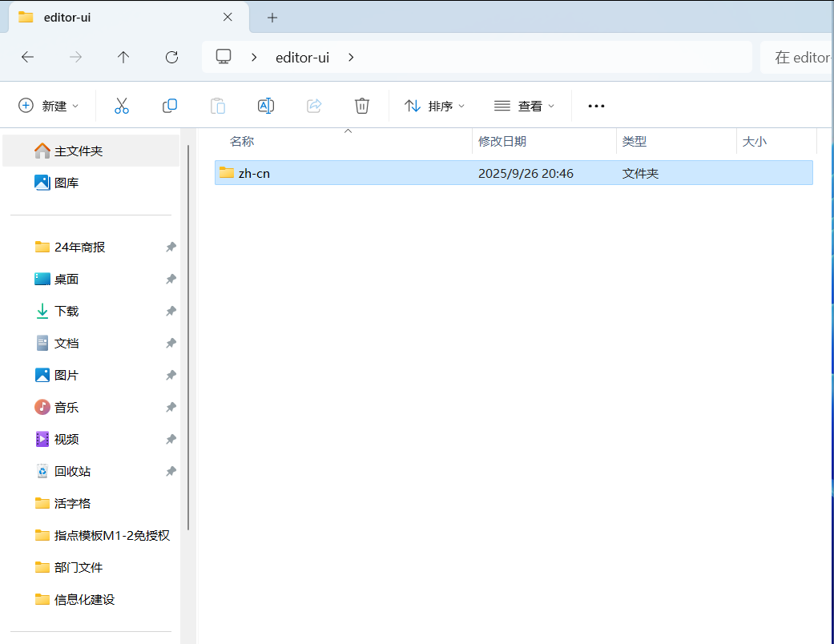Click the Delete (trash) icon
This screenshot has width=834, height=644.
(361, 105)
